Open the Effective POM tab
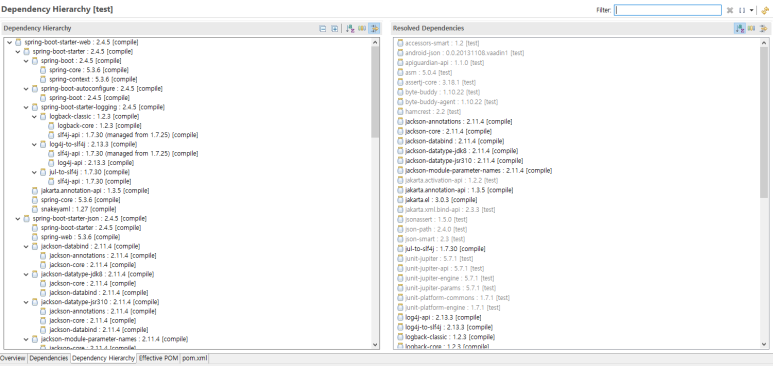773x366 pixels. pos(158,359)
